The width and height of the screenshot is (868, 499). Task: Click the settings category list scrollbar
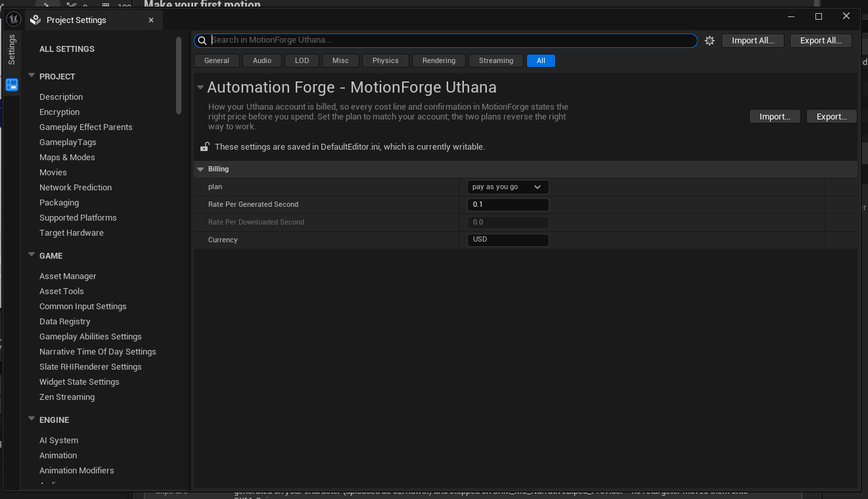(179, 76)
